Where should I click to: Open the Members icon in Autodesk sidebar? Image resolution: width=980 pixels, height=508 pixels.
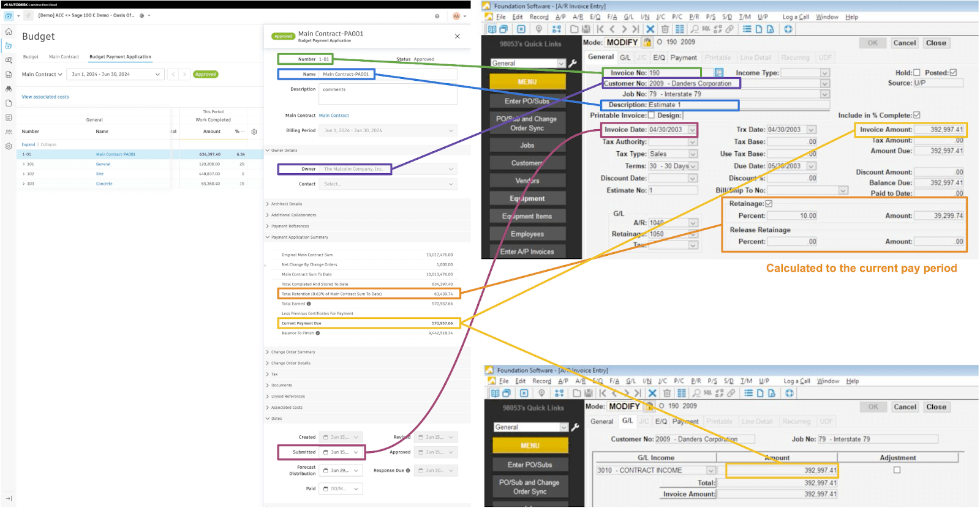(x=9, y=132)
